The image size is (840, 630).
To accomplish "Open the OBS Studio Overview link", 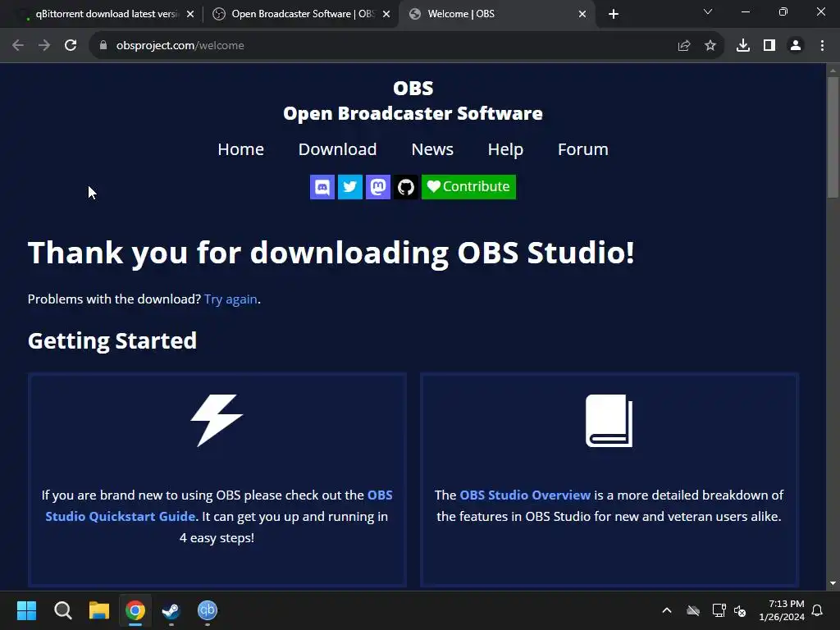I will click(525, 495).
